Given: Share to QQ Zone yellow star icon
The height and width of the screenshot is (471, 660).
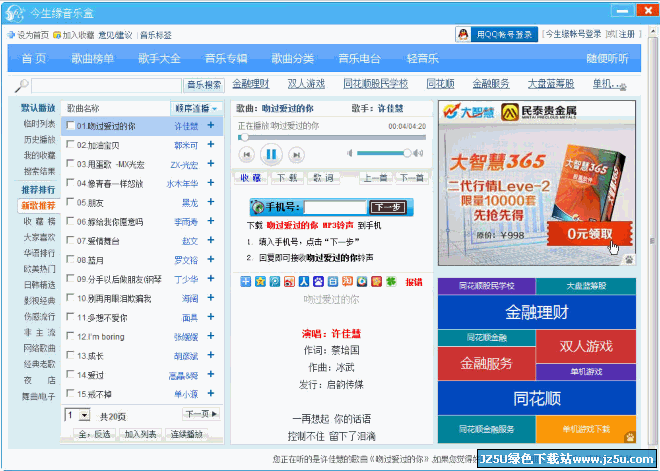Looking at the screenshot, I should [x=260, y=282].
